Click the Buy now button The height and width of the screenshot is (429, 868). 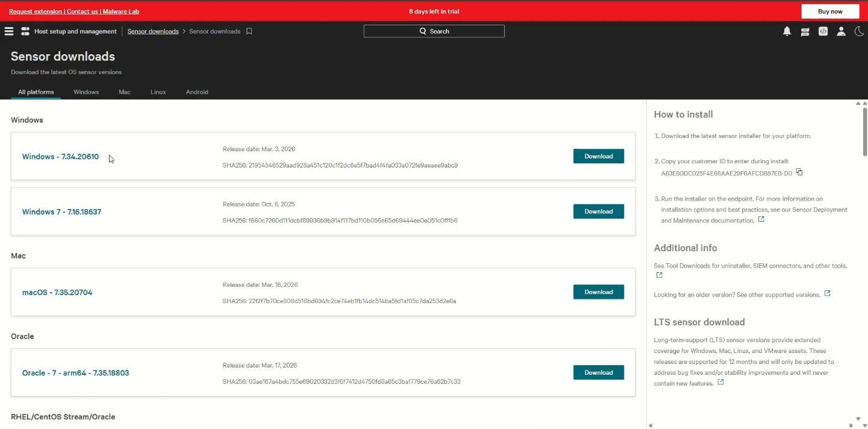[x=830, y=11]
